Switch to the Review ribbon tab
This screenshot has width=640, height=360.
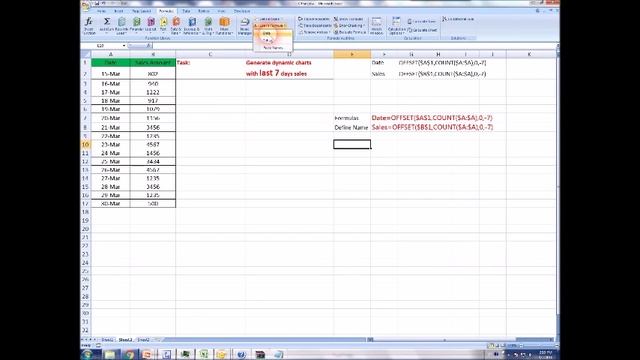point(204,11)
